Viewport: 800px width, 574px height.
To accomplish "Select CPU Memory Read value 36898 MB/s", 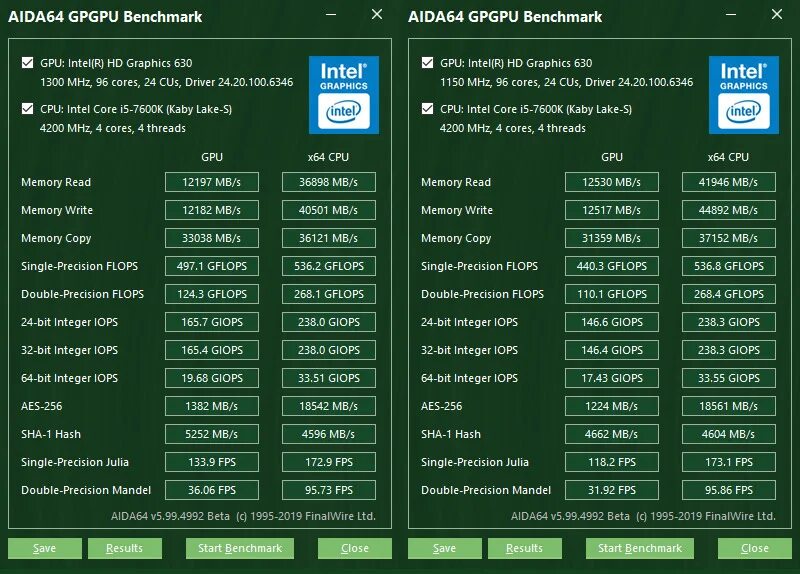I will [x=329, y=182].
